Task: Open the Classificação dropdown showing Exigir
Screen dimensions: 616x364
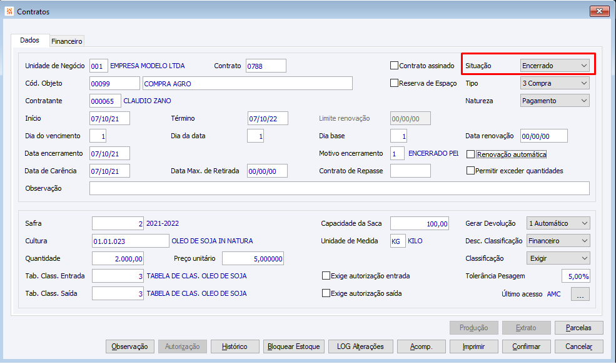Action: pos(558,258)
